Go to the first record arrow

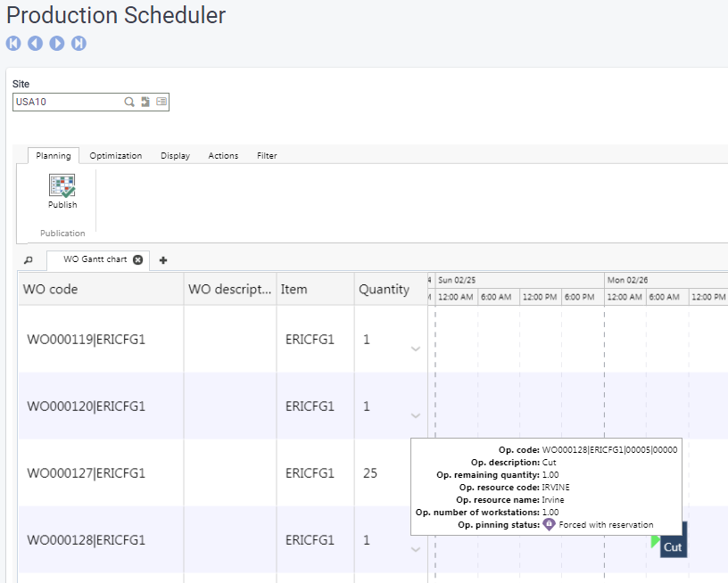(x=13, y=43)
